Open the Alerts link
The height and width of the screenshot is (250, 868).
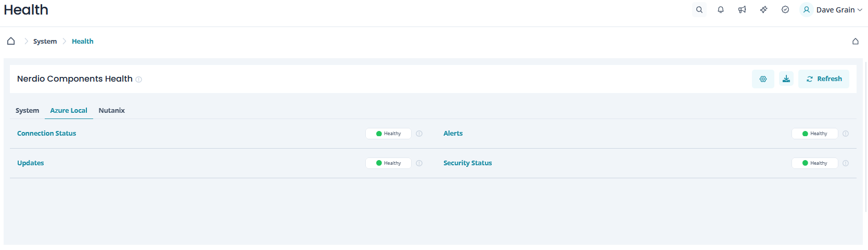click(x=453, y=134)
